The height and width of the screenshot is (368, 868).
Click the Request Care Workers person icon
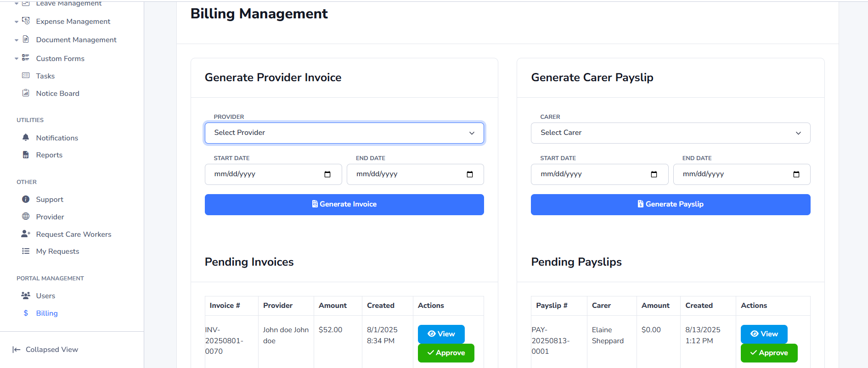coord(26,234)
